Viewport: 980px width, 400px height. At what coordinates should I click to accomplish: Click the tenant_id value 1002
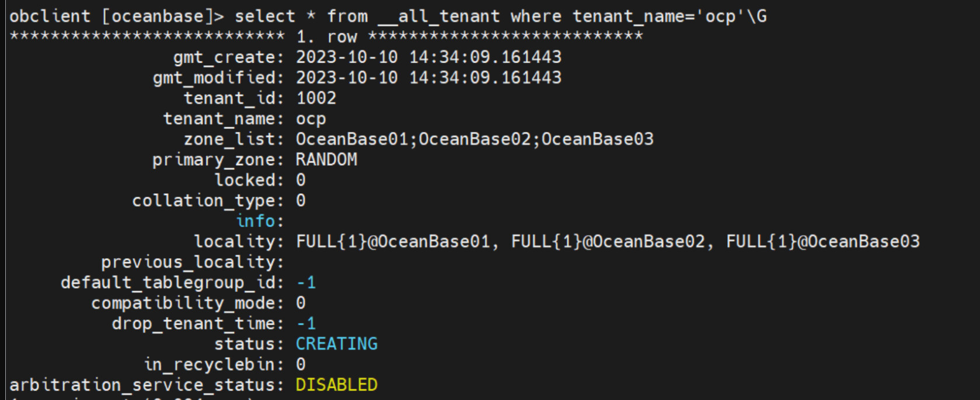pyautogui.click(x=316, y=98)
